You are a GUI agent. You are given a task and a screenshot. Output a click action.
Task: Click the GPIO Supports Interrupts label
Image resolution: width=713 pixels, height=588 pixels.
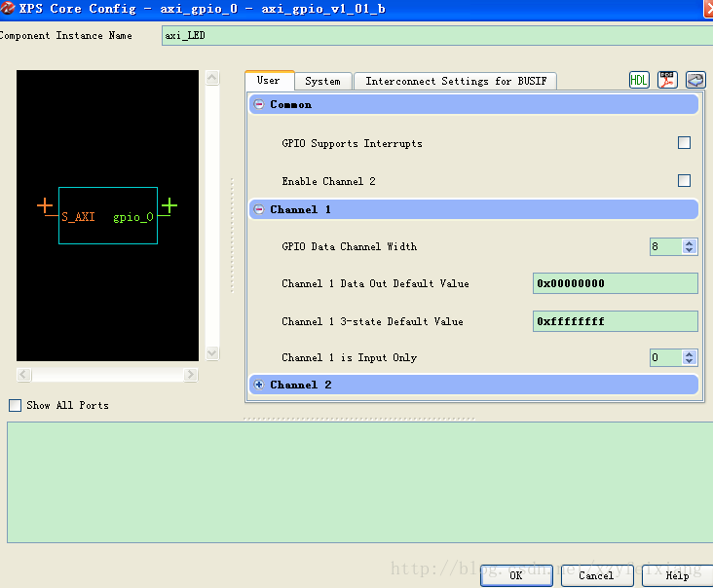tap(352, 143)
